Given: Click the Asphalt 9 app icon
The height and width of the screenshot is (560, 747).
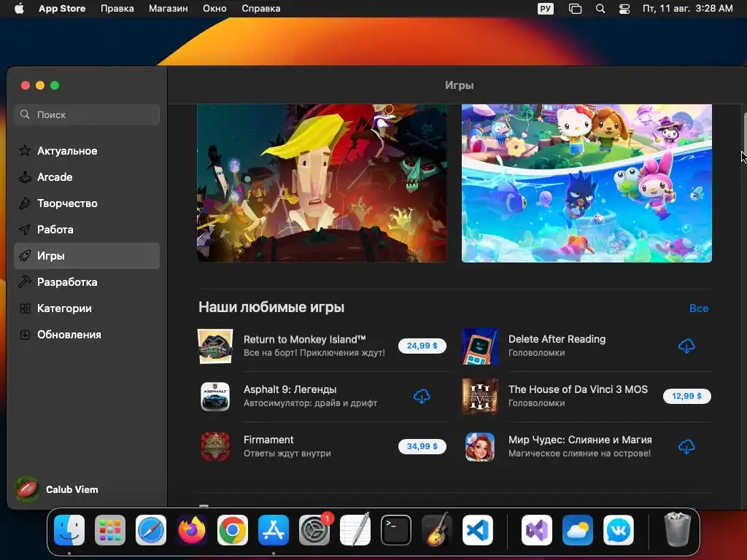Looking at the screenshot, I should coord(215,396).
